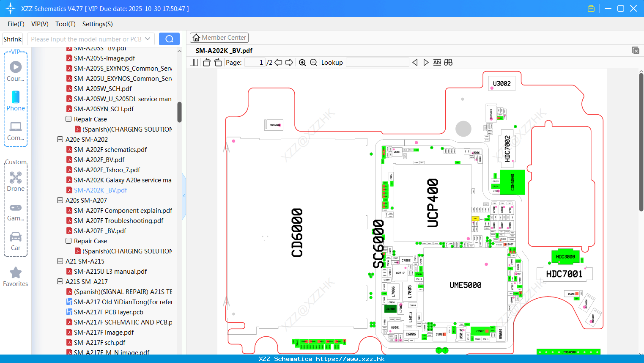Image resolution: width=644 pixels, height=363 pixels.
Task: Open SM-A202F_BV.pdf file
Action: click(x=99, y=159)
